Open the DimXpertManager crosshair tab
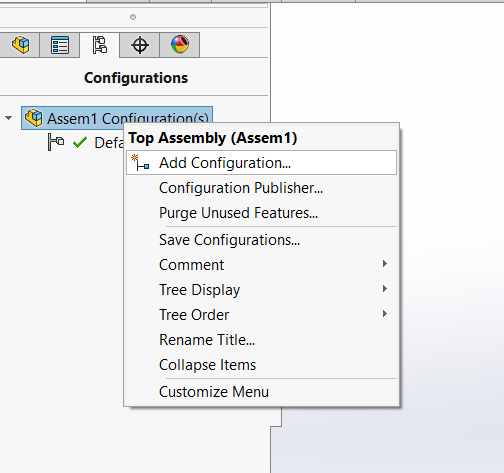 pos(140,45)
